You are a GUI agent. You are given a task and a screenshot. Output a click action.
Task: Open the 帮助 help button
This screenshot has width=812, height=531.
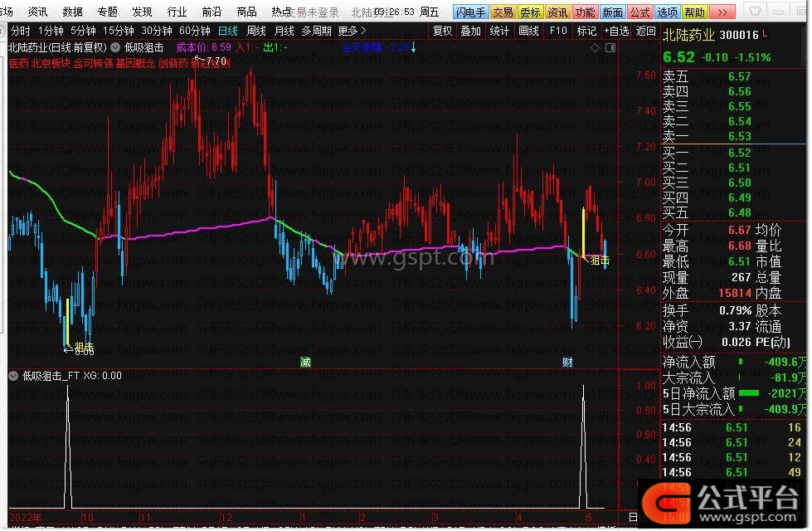pyautogui.click(x=694, y=12)
